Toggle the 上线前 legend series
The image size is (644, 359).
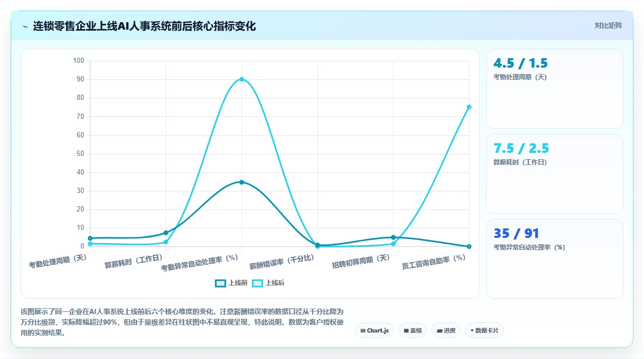(231, 283)
